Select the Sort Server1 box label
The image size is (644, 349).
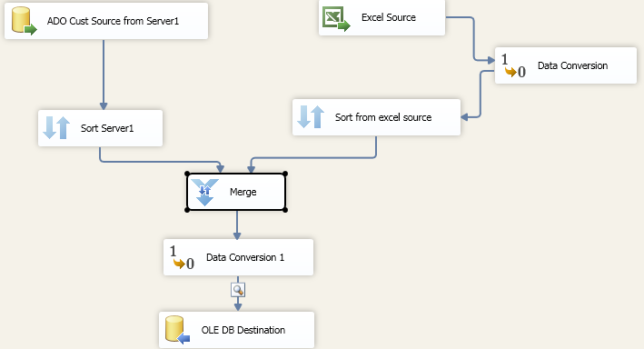click(x=107, y=128)
